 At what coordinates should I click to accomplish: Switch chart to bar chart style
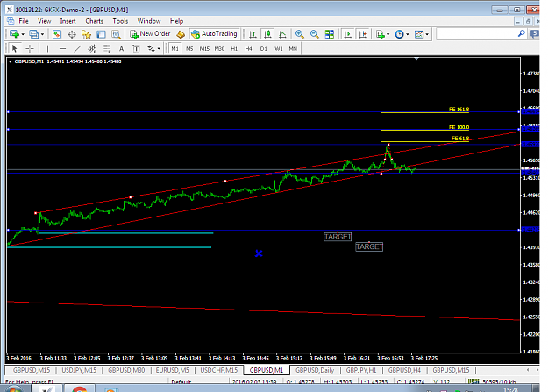pos(253,34)
